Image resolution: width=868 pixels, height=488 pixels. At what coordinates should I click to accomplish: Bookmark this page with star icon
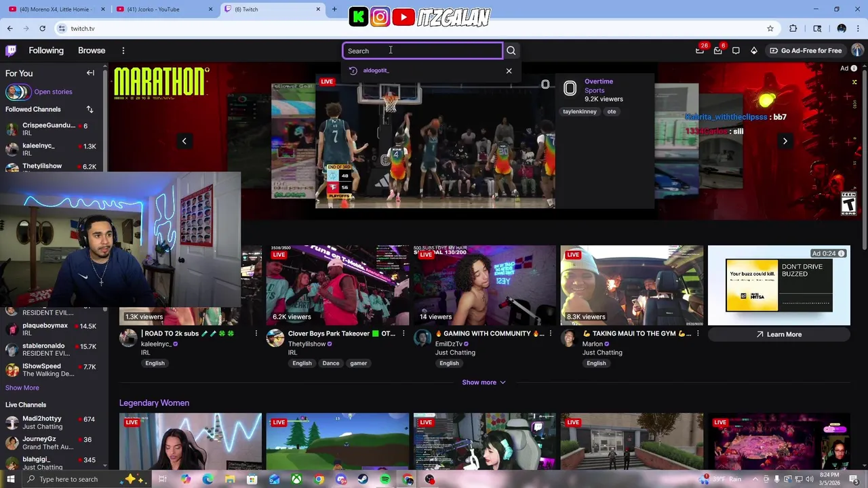770,28
